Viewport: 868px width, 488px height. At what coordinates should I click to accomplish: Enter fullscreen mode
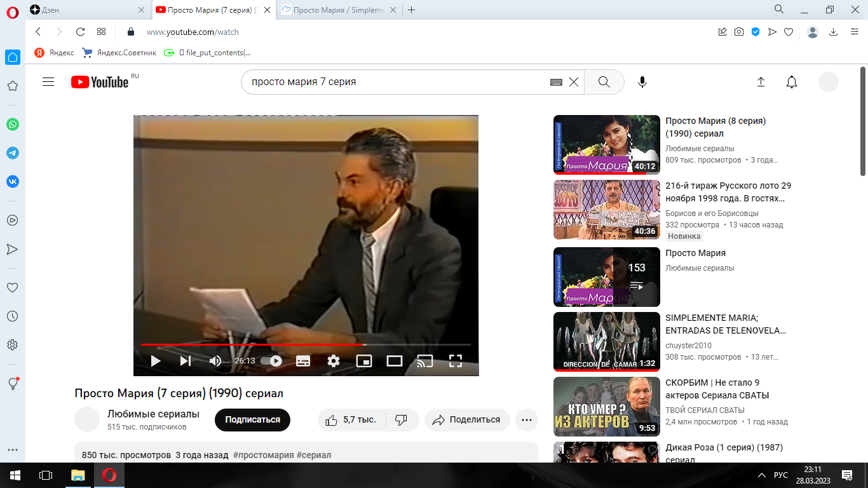pyautogui.click(x=455, y=361)
